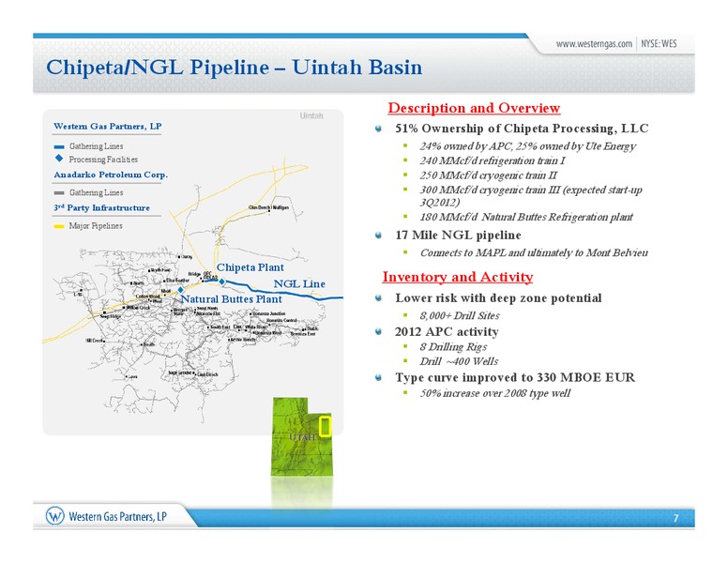Image resolution: width=728 pixels, height=563 pixels.
Task: Click the 2012 APC activity bullet
Action: [x=447, y=331]
